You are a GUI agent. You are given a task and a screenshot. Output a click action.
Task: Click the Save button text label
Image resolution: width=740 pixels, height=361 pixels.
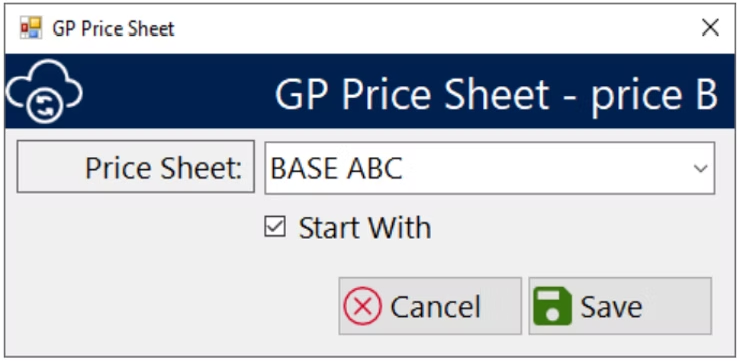point(611,307)
